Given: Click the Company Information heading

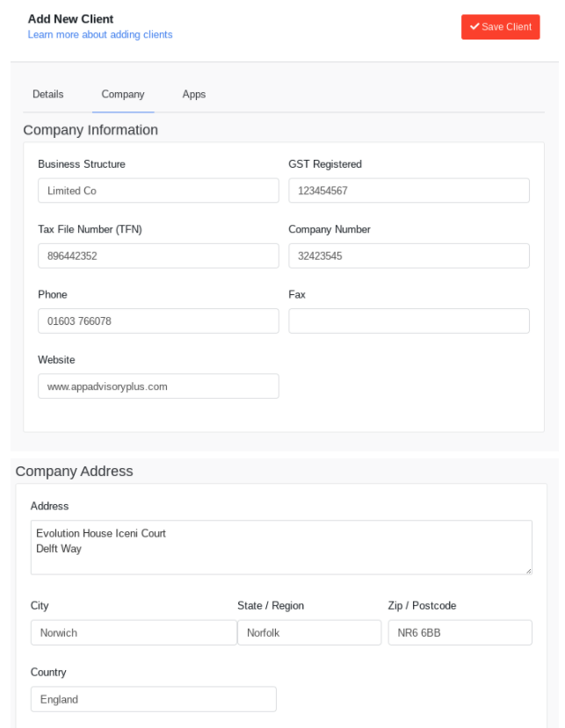Looking at the screenshot, I should pos(91,130).
